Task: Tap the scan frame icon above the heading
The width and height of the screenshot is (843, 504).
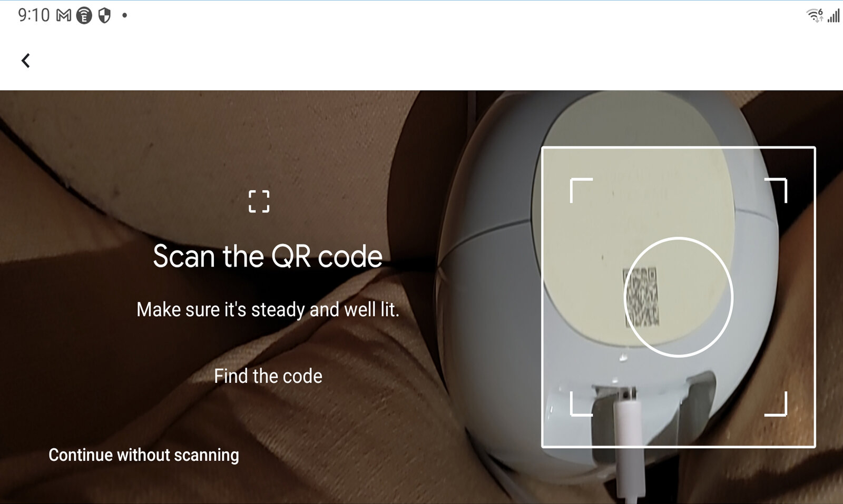Action: [259, 201]
